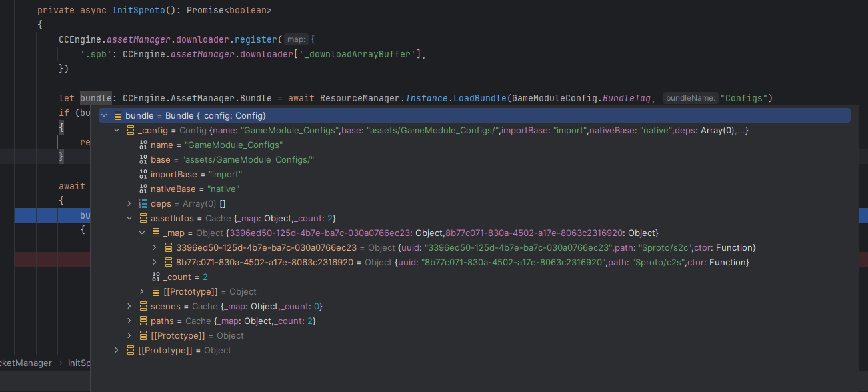Select the _count = 2 row
The width and height of the screenshot is (868, 392).
click(474, 277)
